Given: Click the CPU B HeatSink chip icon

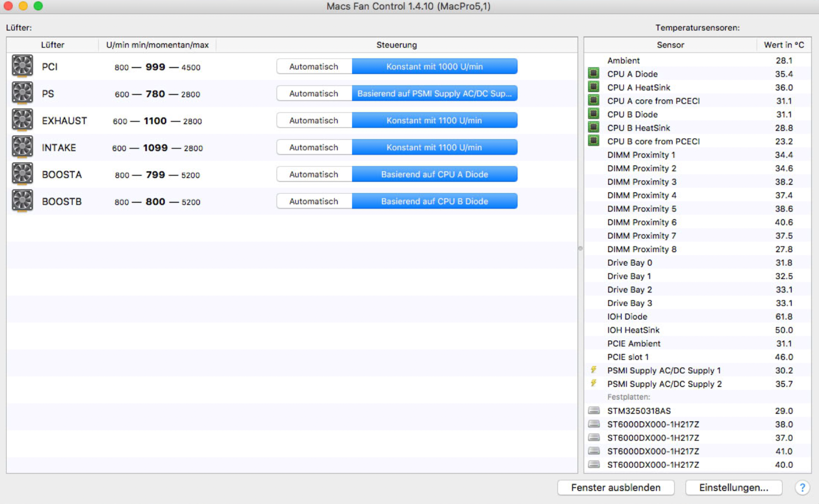Looking at the screenshot, I should [x=594, y=127].
